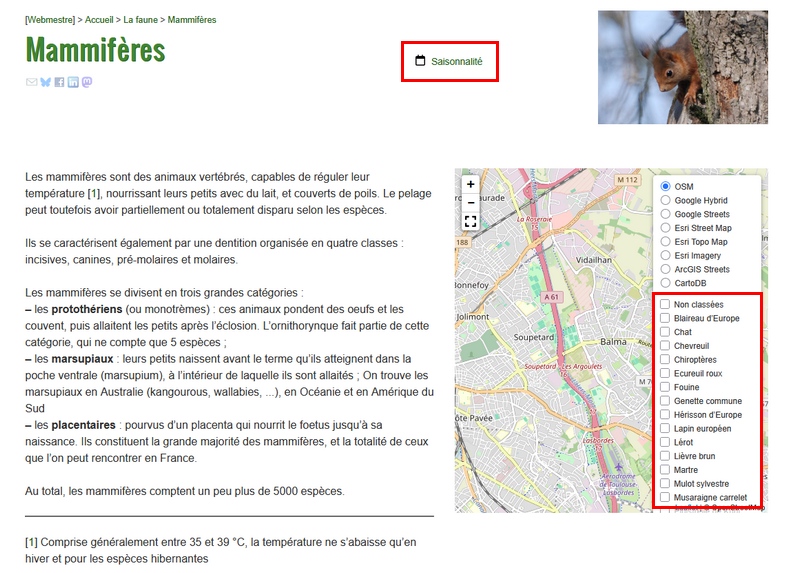The height and width of the screenshot is (573, 800).
Task: Share page on Bluesky
Action: 45,82
